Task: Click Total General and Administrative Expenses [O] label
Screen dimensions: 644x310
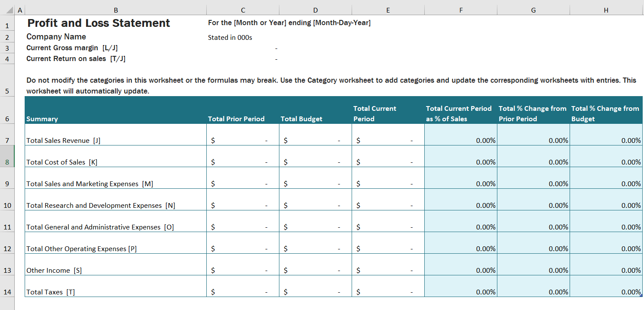Action: point(100,227)
